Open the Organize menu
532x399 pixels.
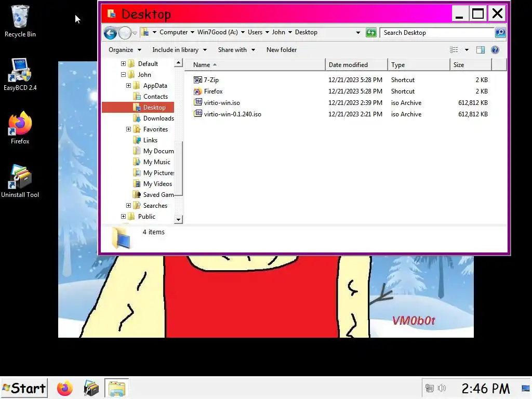[x=125, y=50]
